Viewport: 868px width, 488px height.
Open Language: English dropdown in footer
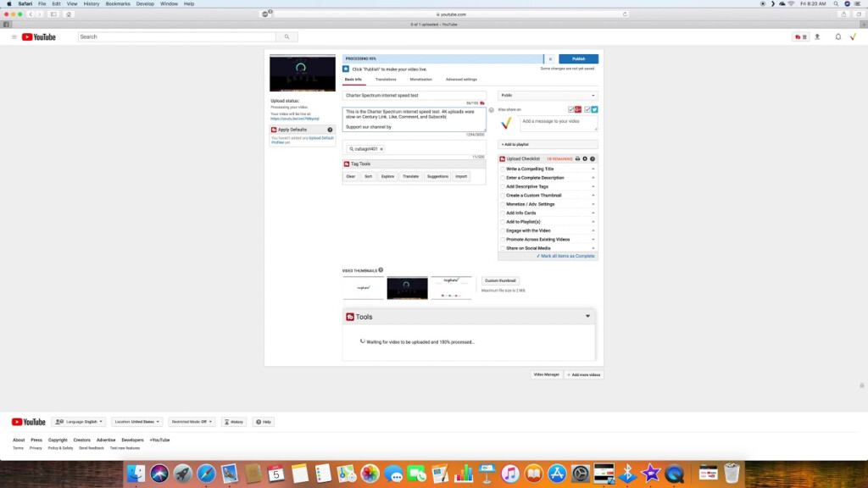point(79,422)
